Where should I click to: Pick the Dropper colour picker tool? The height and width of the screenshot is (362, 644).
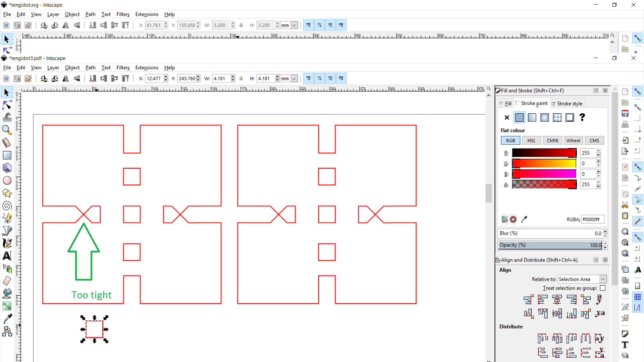(x=7, y=318)
